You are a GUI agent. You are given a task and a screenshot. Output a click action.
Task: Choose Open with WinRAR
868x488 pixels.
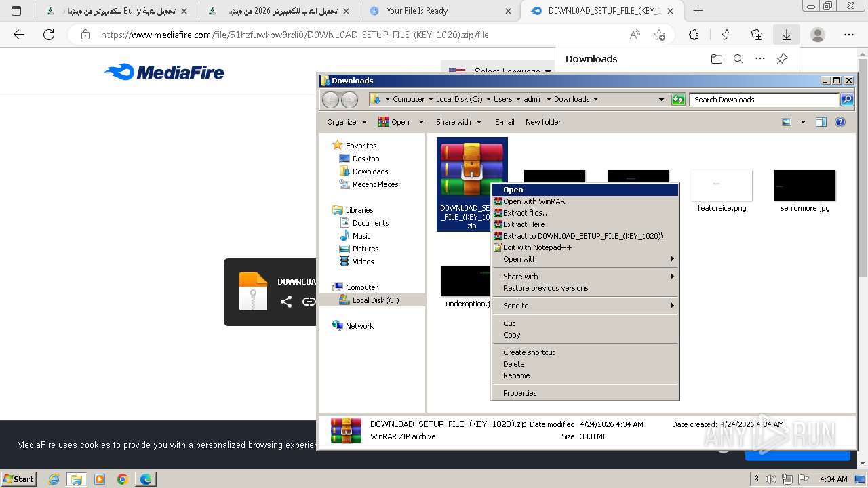tap(585, 201)
